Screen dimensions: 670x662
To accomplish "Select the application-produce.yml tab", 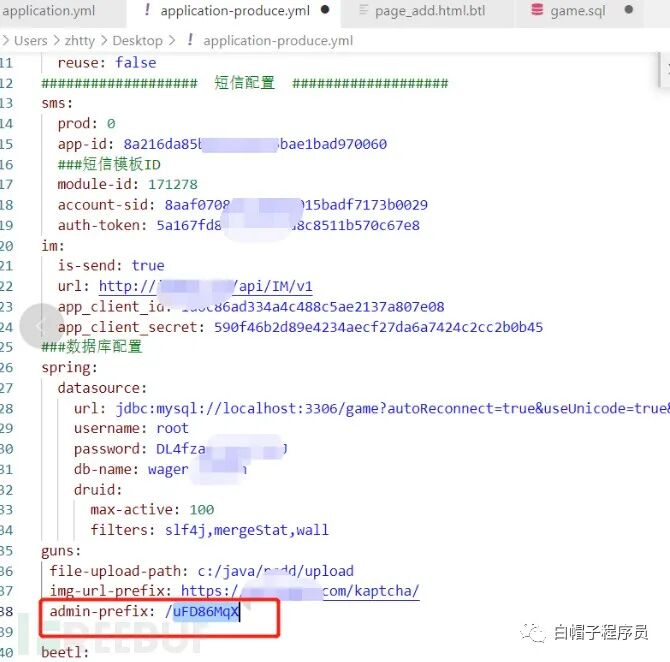I will tap(235, 10).
